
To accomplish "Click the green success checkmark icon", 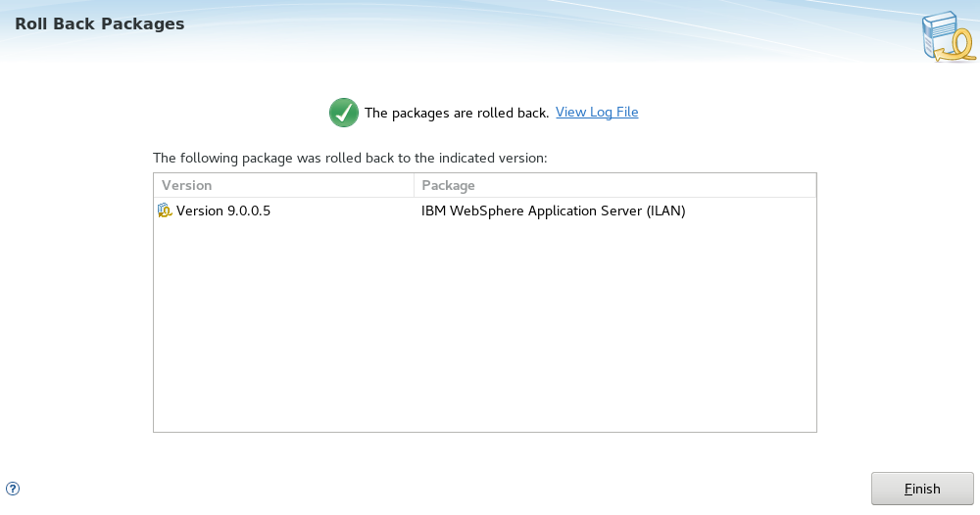I will point(344,113).
